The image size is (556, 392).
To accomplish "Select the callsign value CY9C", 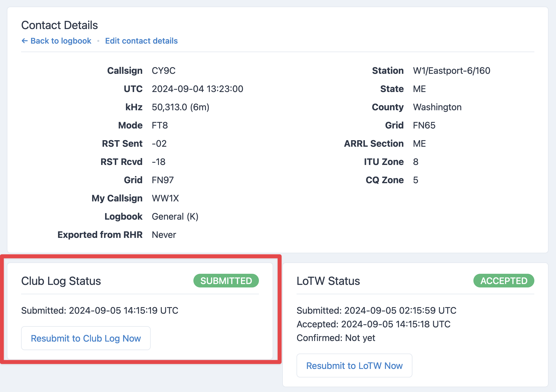I will [x=163, y=71].
